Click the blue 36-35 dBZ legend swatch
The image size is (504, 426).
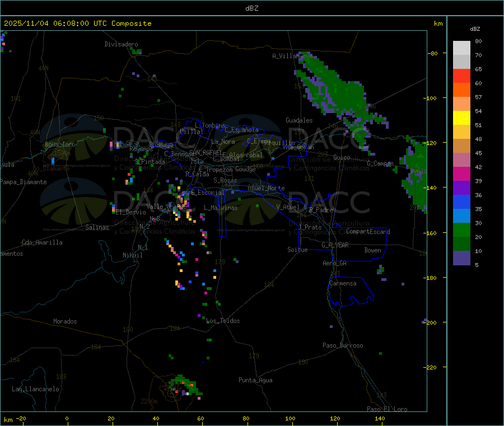[x=461, y=202]
